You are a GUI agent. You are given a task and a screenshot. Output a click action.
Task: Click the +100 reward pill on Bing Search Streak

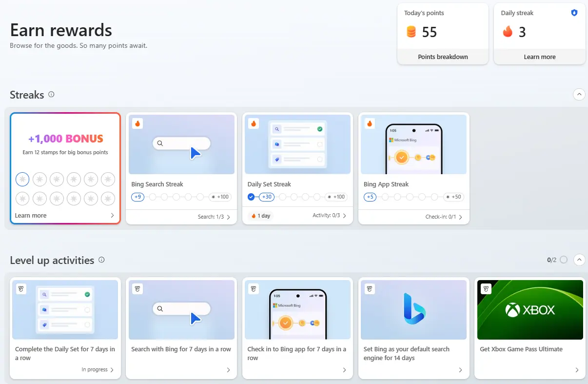click(x=220, y=197)
